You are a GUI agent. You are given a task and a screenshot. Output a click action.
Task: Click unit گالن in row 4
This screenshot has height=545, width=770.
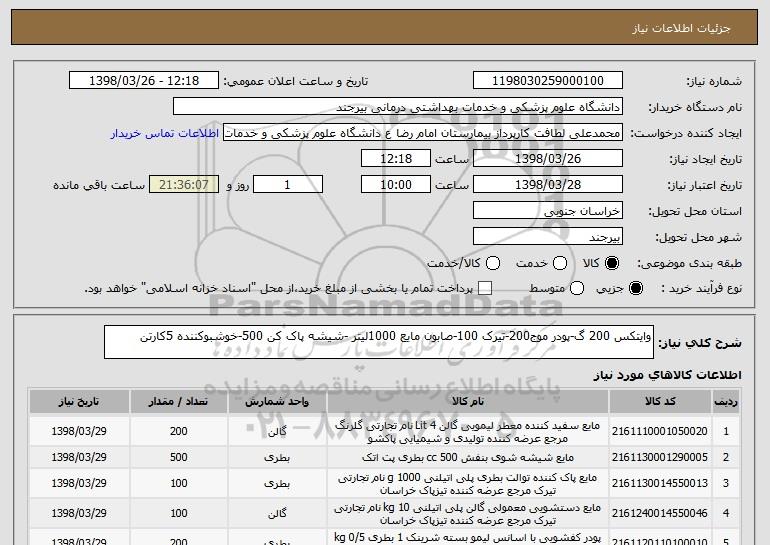click(x=277, y=514)
